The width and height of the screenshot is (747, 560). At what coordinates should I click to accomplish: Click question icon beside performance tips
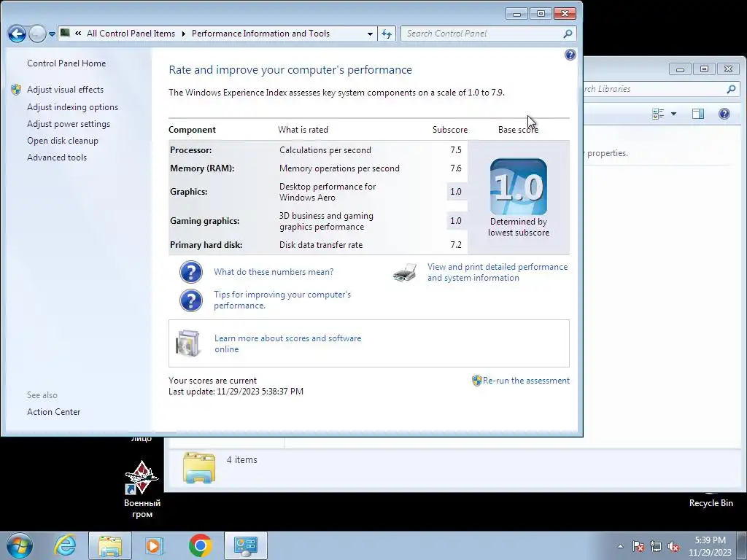(x=191, y=300)
